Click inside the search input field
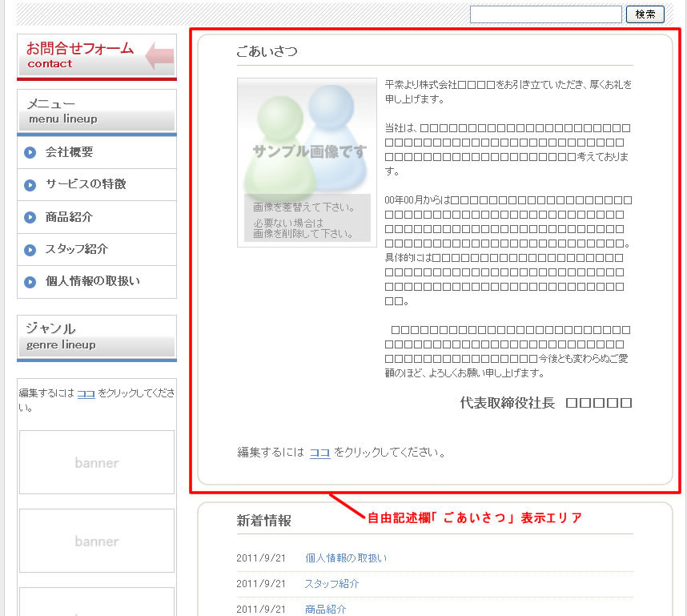Screen dimensions: 687x616 pyautogui.click(x=545, y=14)
